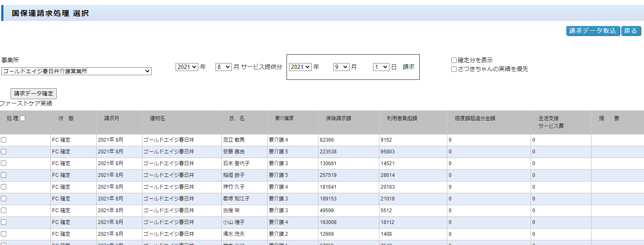Click the name cell 神竹 久子
644x245 pixels.
click(x=234, y=187)
